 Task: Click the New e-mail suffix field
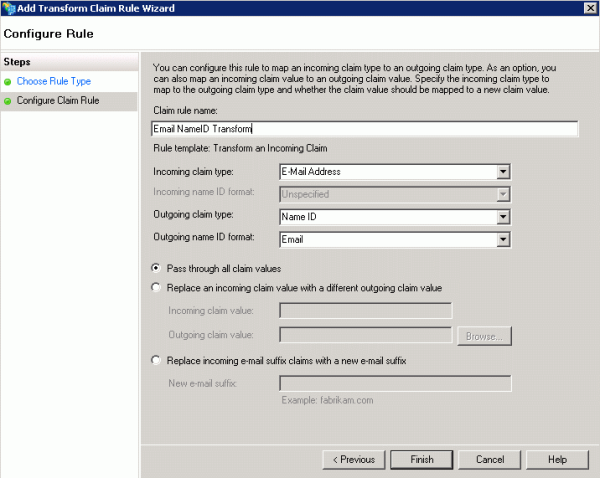pyautogui.click(x=395, y=383)
